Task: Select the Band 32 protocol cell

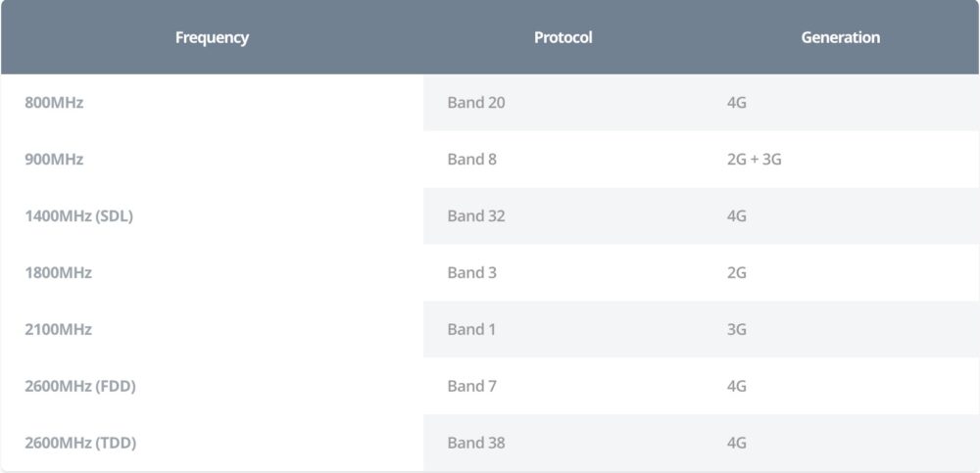Action: click(x=476, y=215)
